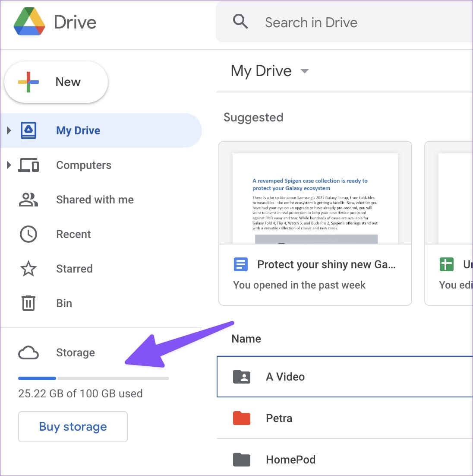Click the New button
Viewport: 473px width, 476px height.
pos(56,82)
